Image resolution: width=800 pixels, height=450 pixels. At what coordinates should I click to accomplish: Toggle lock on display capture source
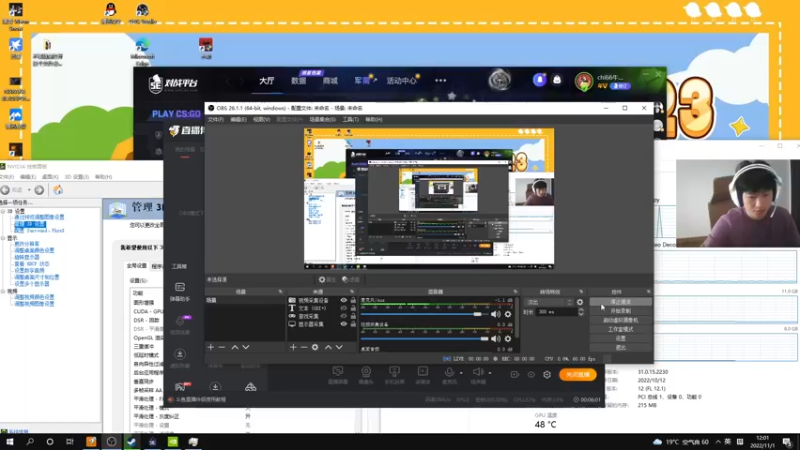click(x=353, y=323)
